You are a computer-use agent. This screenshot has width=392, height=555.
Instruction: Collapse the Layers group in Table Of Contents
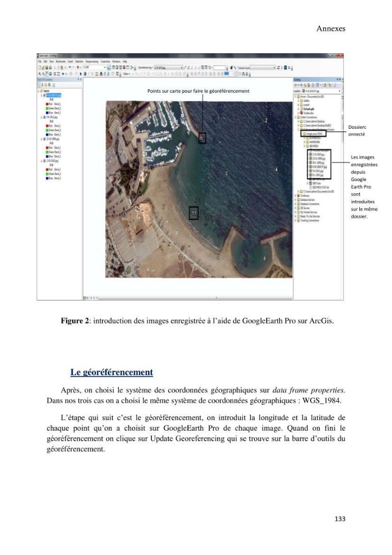pos(38,91)
